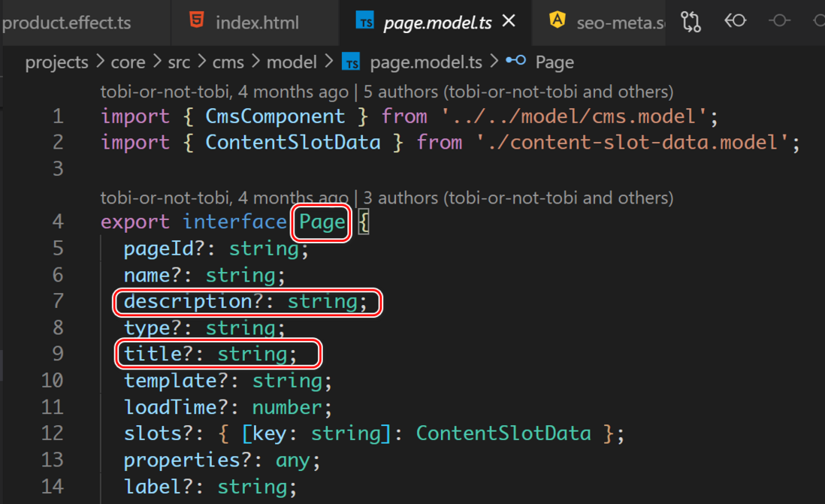
Task: Click the opening brace after Page
Action: [x=364, y=222]
